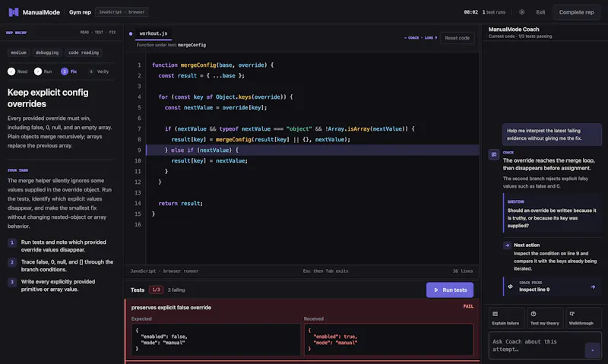Click line number 7 in gutter
Screen dimensions: 608x364
click(x=139, y=128)
